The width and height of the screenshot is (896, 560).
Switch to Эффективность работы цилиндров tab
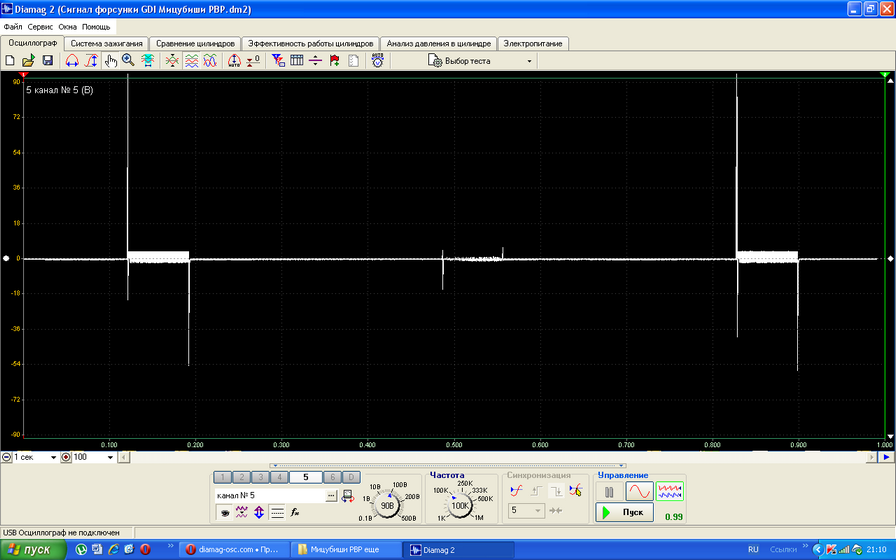point(310,43)
